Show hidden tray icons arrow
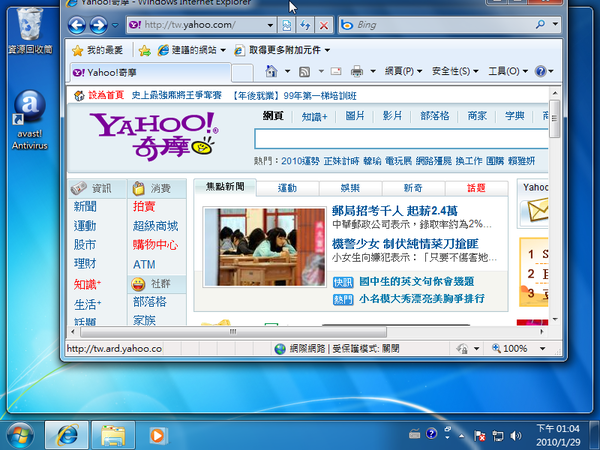Screen dimensions: 600x450 [x=462, y=435]
